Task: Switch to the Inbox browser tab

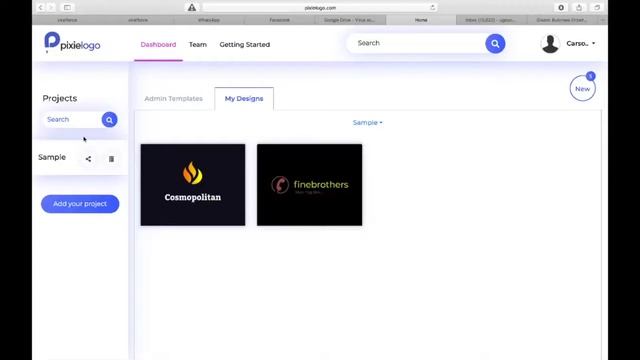Action: 491,20
